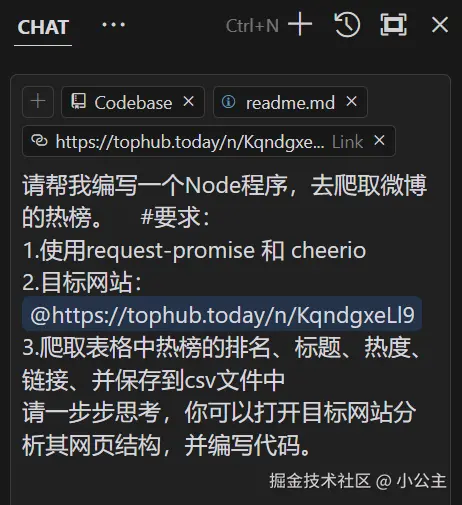Add context with the plus button

click(x=38, y=101)
